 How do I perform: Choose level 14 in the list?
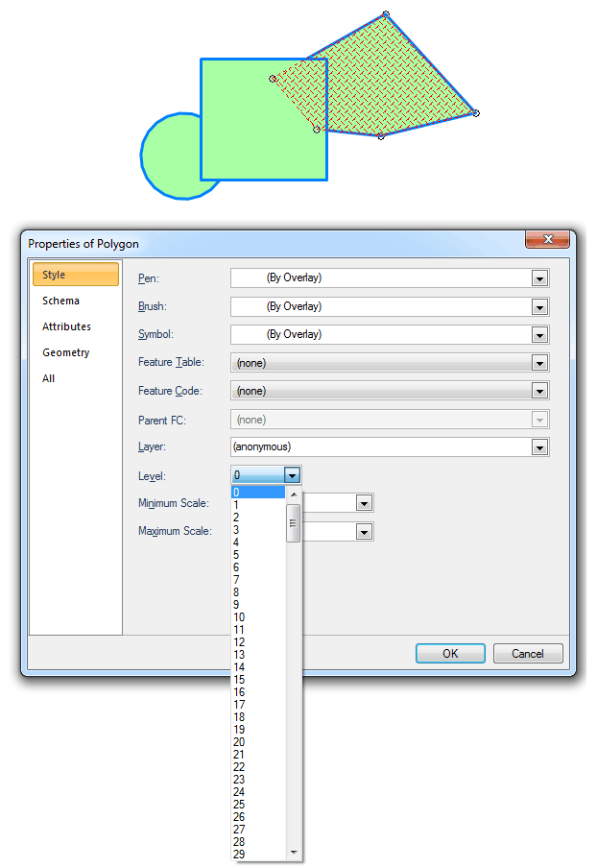258,667
